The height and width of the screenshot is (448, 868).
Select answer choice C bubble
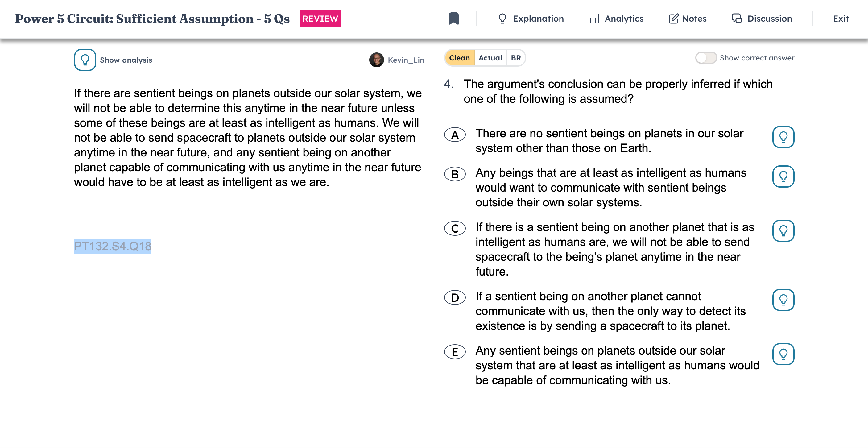(455, 229)
